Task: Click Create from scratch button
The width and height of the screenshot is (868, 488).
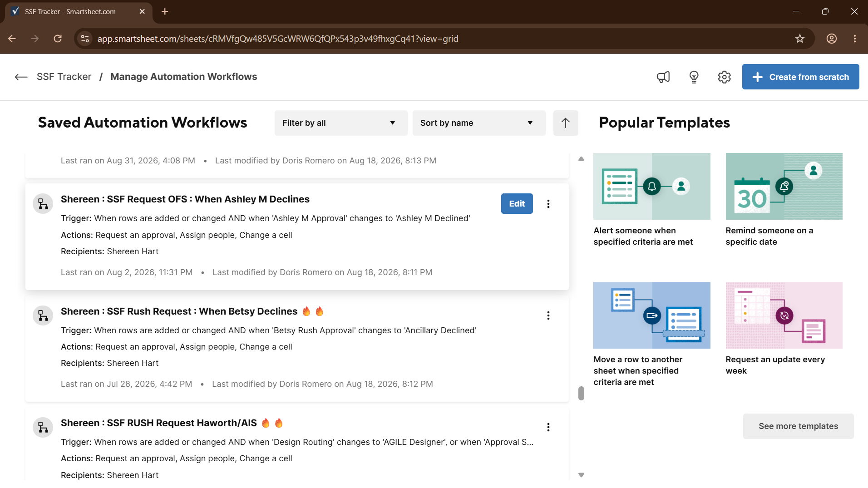Action: (800, 77)
